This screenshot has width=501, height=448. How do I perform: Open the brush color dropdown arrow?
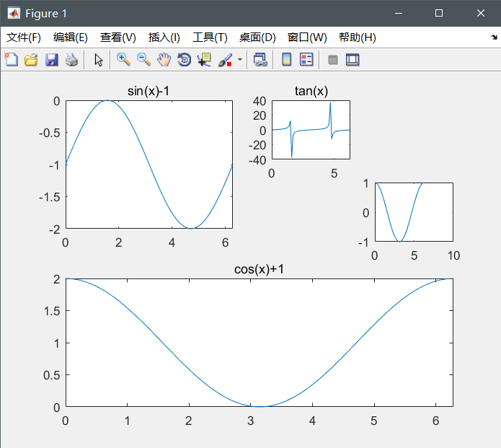(x=240, y=60)
